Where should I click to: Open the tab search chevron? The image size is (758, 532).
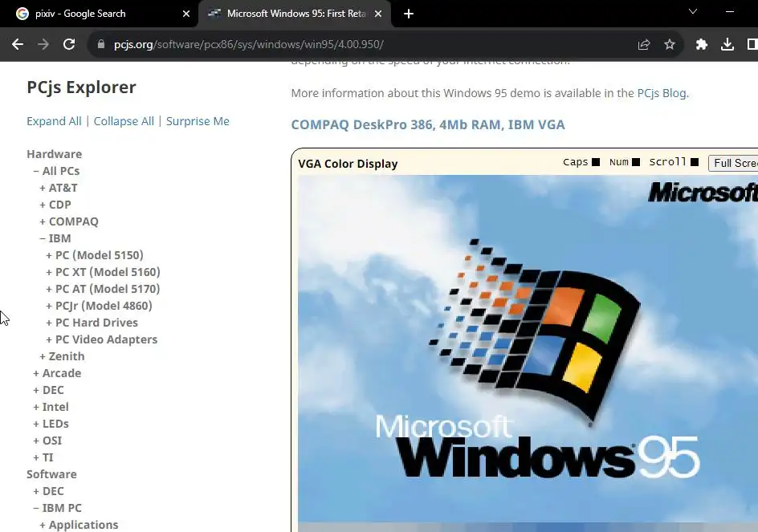click(693, 11)
